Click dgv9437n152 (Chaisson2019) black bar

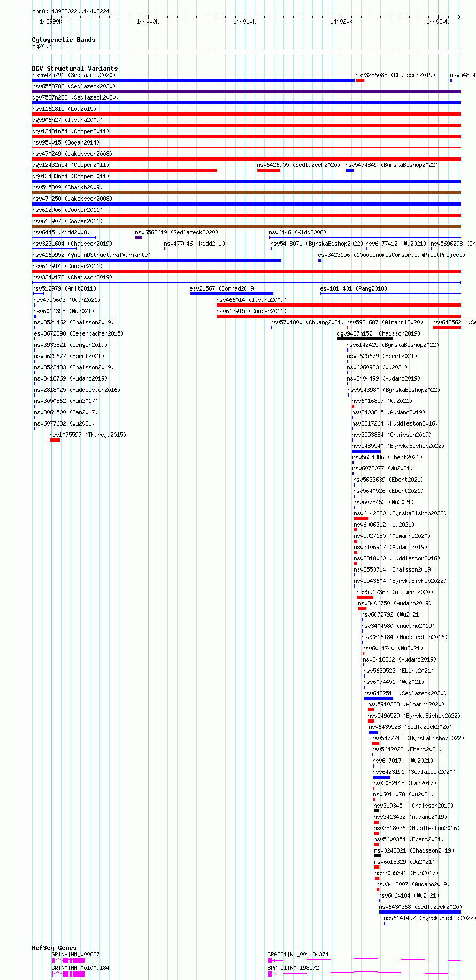tap(365, 339)
